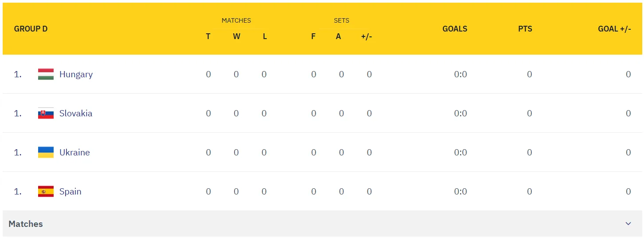Click the Slovakia flag icon
644x238 pixels.
46,113
